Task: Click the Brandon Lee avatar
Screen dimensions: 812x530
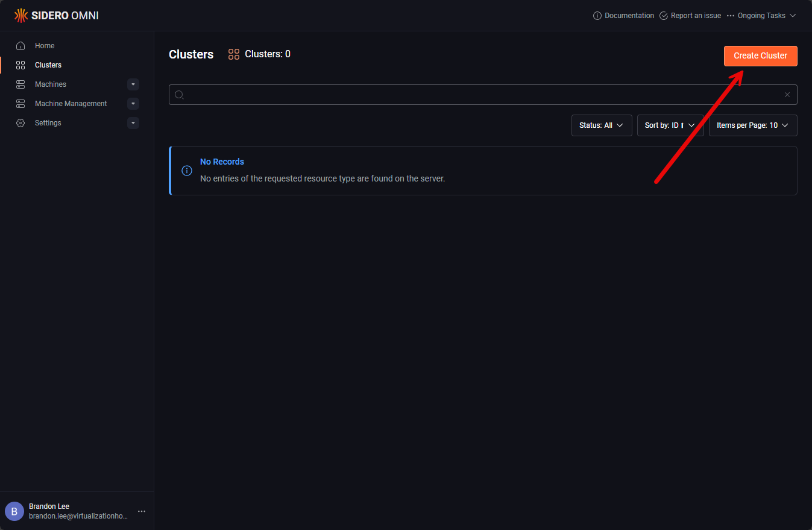Action: 14,511
